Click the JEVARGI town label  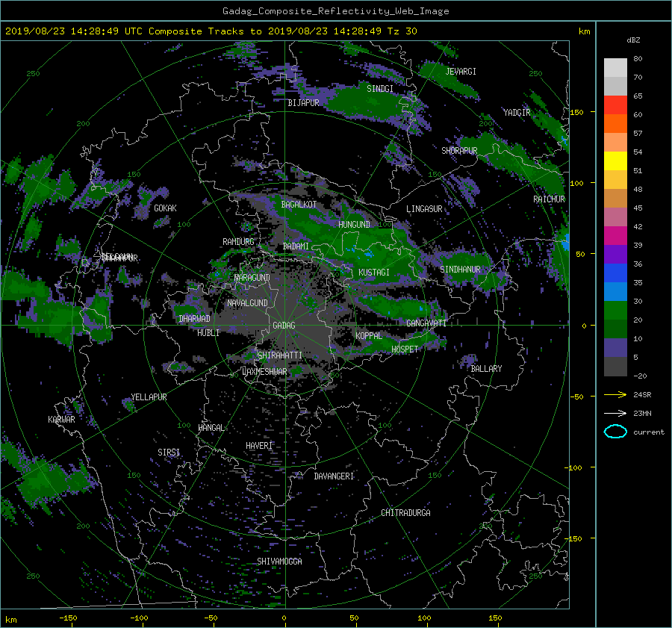[461, 72]
